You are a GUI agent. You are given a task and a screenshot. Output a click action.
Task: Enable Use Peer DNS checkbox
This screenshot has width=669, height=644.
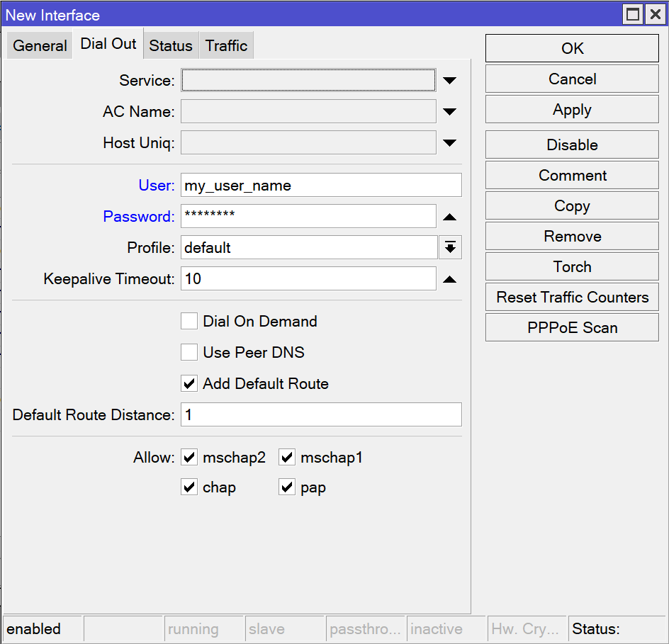[189, 353]
